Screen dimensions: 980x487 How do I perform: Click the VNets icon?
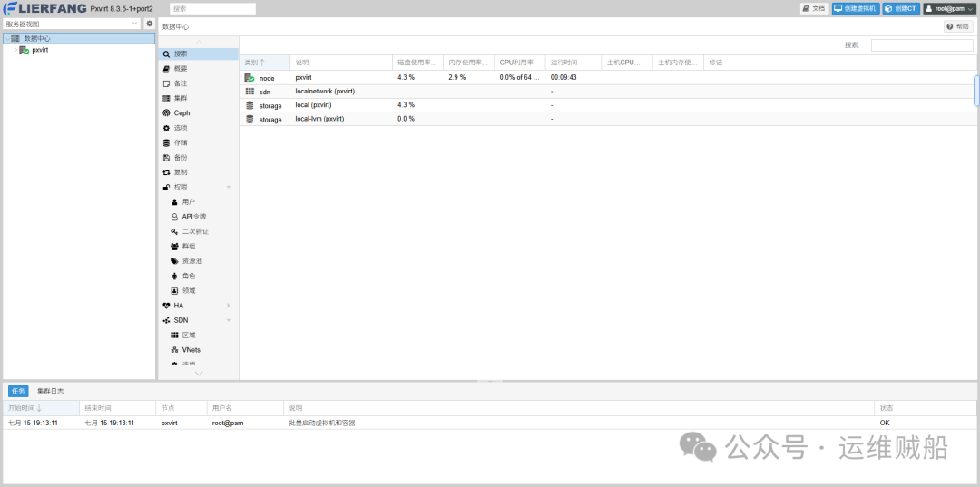pos(174,350)
